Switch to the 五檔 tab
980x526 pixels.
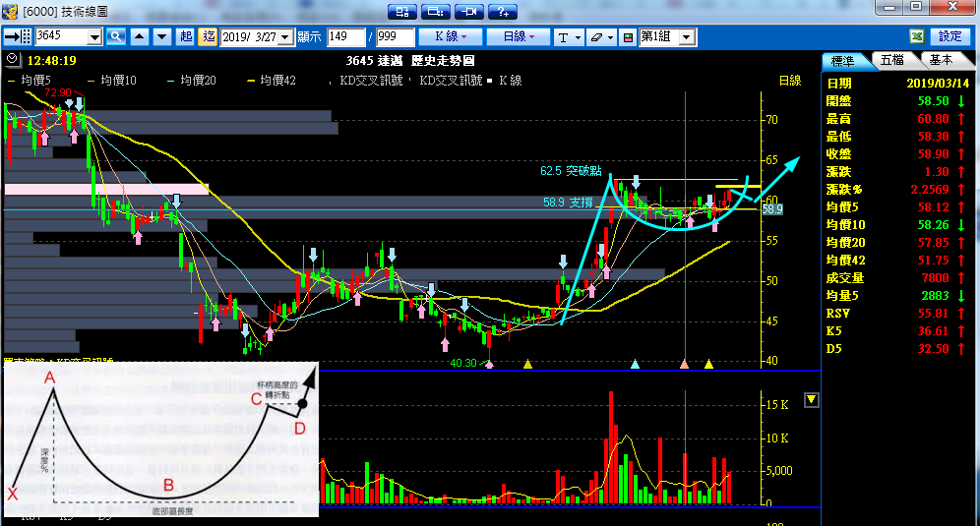click(892, 60)
